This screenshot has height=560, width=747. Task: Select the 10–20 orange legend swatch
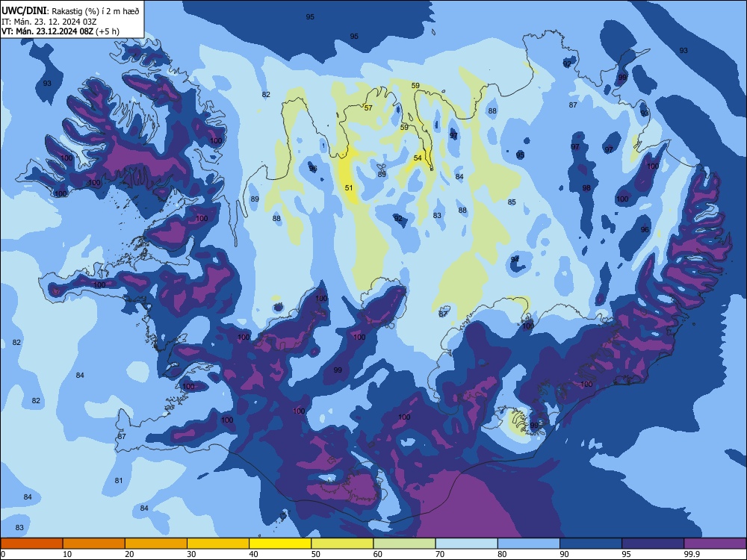click(x=94, y=544)
